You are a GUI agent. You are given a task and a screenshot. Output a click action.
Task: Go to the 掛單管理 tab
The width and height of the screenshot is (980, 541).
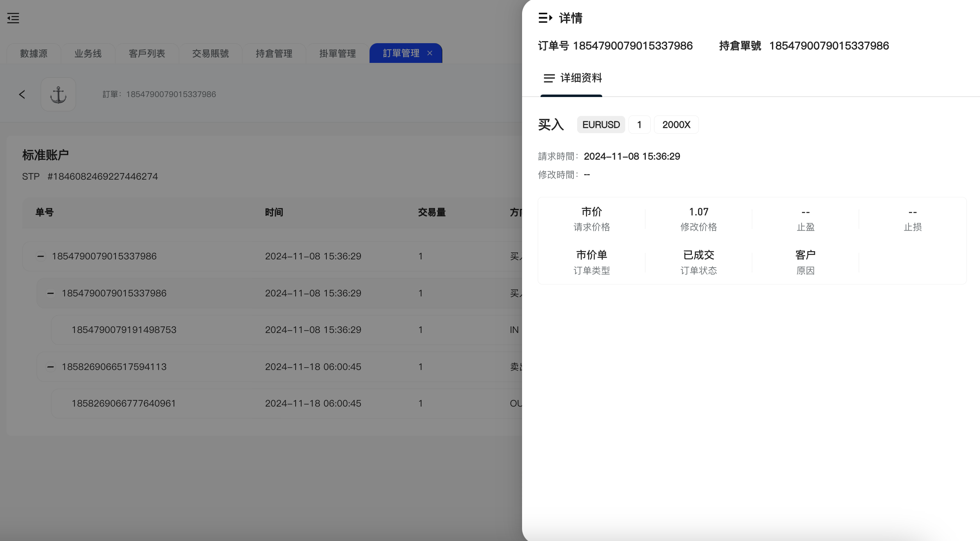pyautogui.click(x=337, y=53)
